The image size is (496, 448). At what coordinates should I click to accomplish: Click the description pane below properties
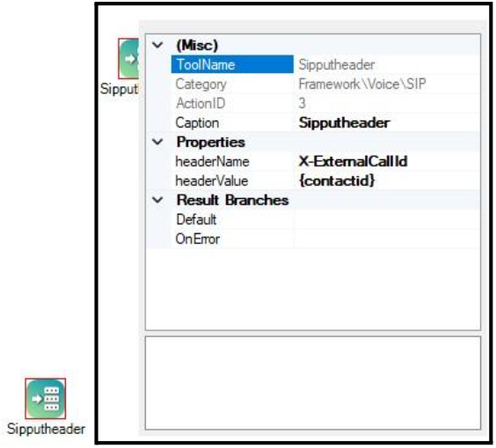[313, 383]
